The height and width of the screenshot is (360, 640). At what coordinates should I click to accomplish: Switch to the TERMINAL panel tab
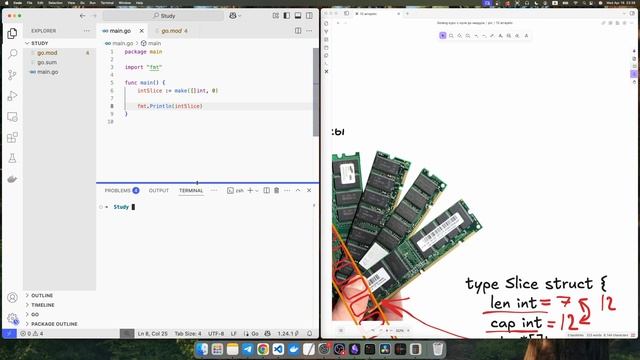click(191, 191)
